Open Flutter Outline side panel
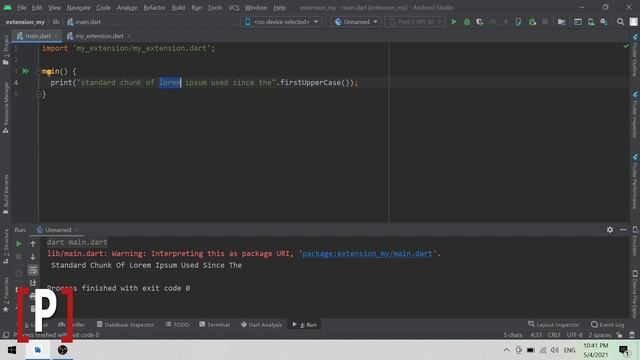The image size is (640, 360). 635,56
